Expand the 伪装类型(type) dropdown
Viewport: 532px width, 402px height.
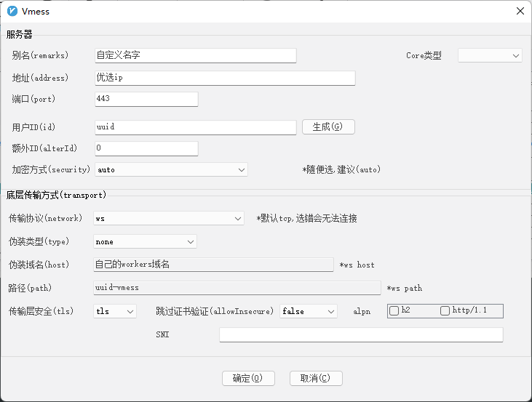(x=146, y=241)
